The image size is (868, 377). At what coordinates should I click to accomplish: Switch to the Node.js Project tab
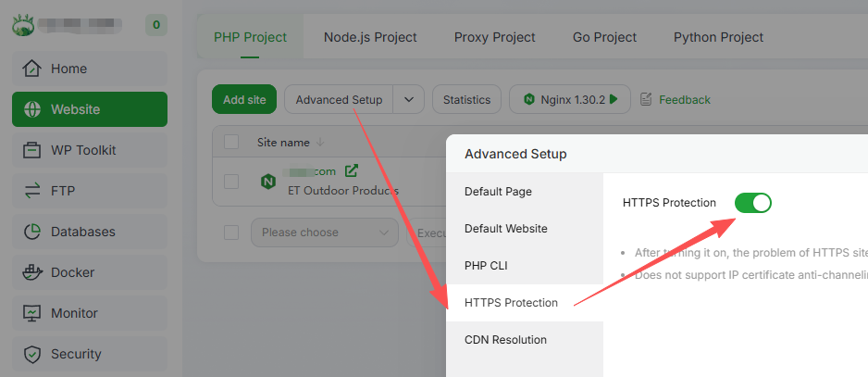[370, 37]
